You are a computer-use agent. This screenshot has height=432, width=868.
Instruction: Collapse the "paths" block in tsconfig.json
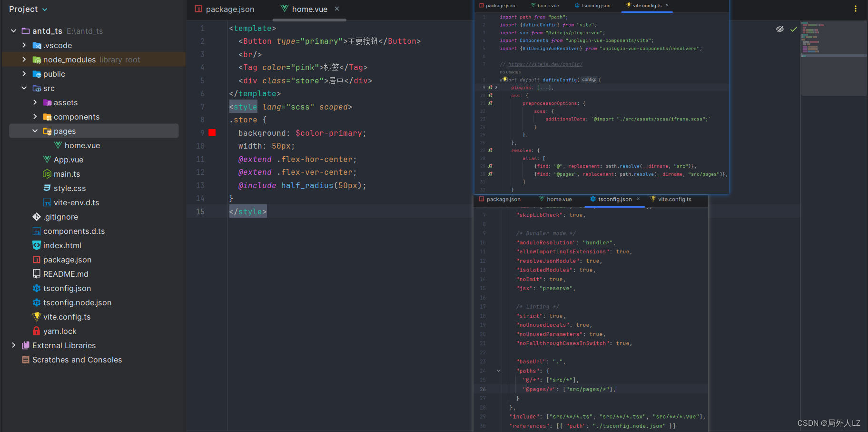pyautogui.click(x=498, y=371)
